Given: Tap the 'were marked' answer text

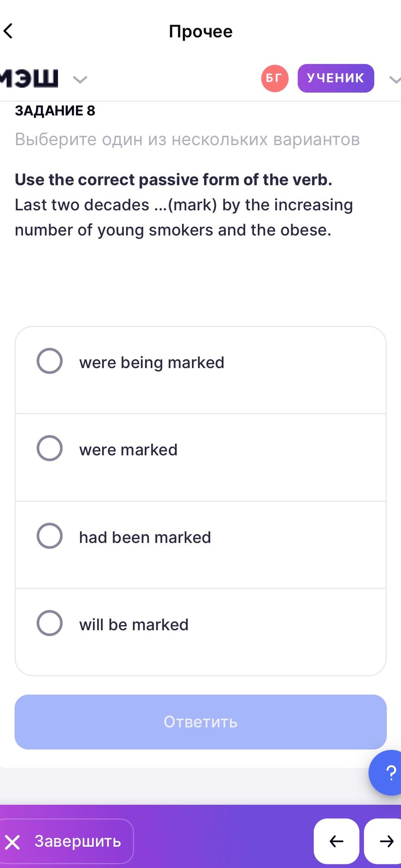Looking at the screenshot, I should [x=128, y=450].
